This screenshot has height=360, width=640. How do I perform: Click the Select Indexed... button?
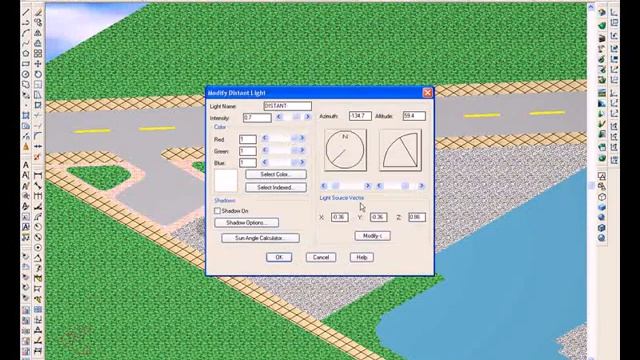point(276,187)
